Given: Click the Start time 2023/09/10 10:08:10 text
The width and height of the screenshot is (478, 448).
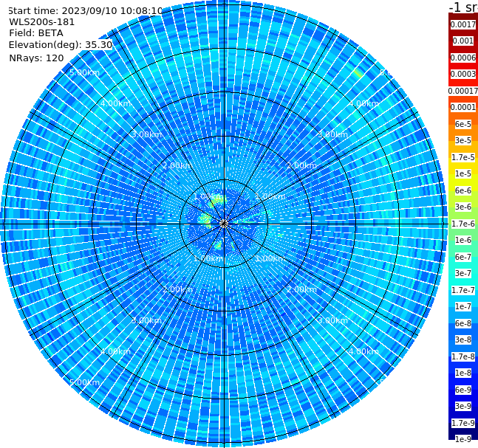Looking at the screenshot, I should pos(85,10).
